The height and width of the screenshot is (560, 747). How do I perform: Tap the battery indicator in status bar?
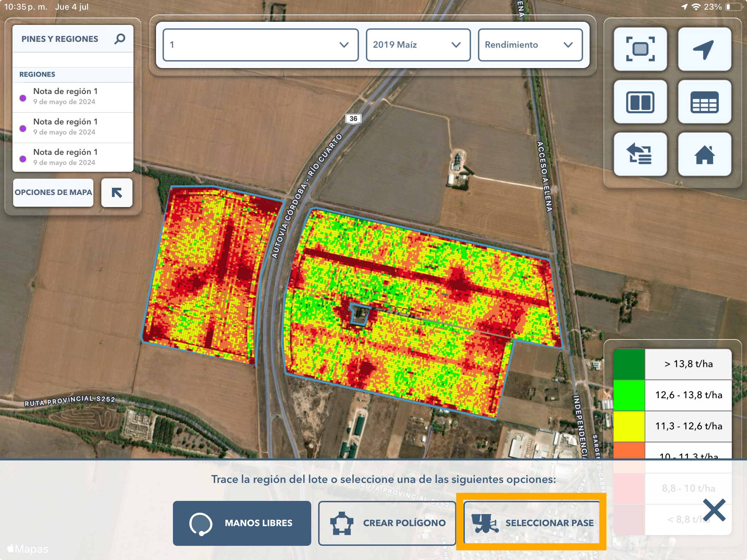click(x=734, y=7)
